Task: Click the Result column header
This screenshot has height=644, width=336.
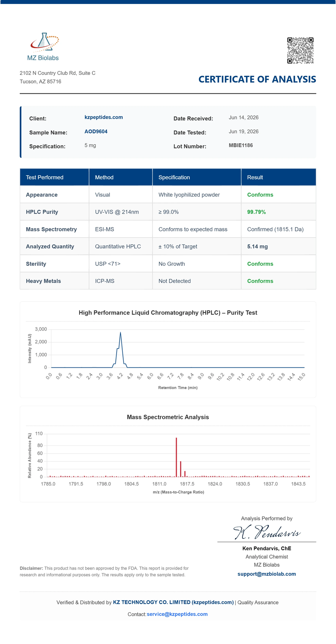Action: [279, 177]
